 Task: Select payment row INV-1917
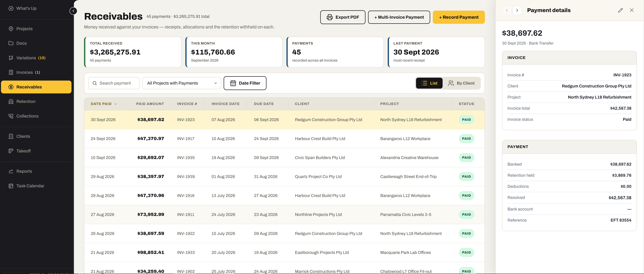pyautogui.click(x=284, y=139)
